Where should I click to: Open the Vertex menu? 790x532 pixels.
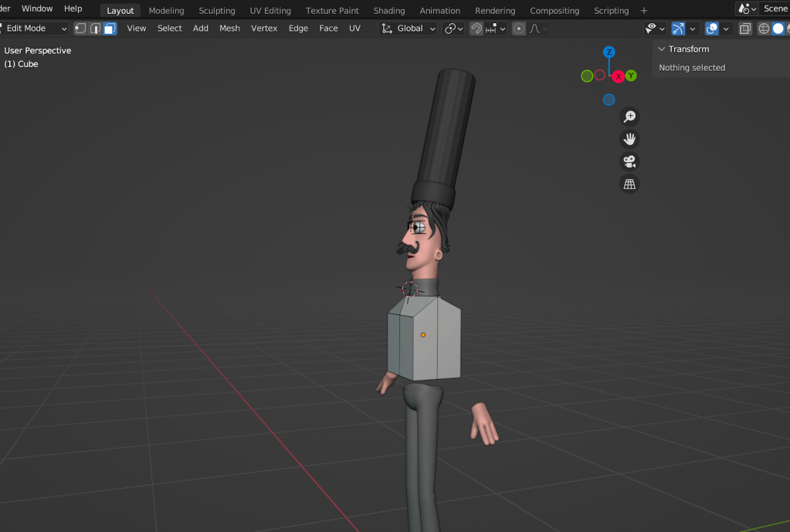point(264,29)
